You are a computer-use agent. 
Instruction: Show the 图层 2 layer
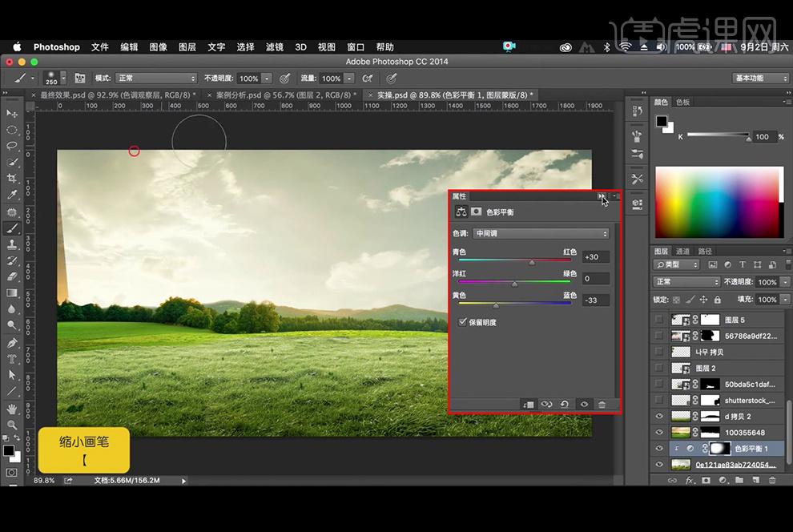click(659, 368)
